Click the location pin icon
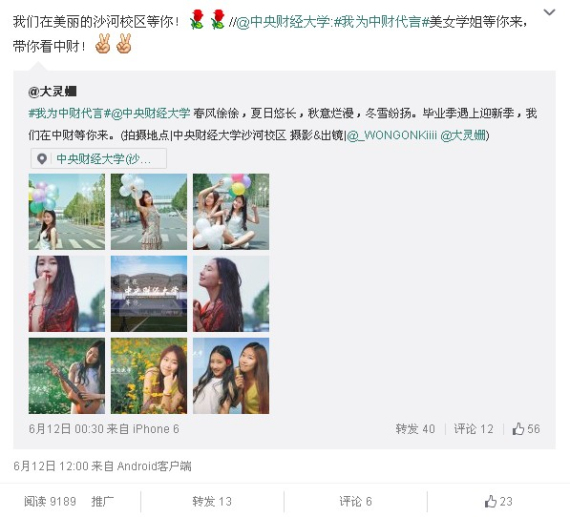 click(42, 159)
